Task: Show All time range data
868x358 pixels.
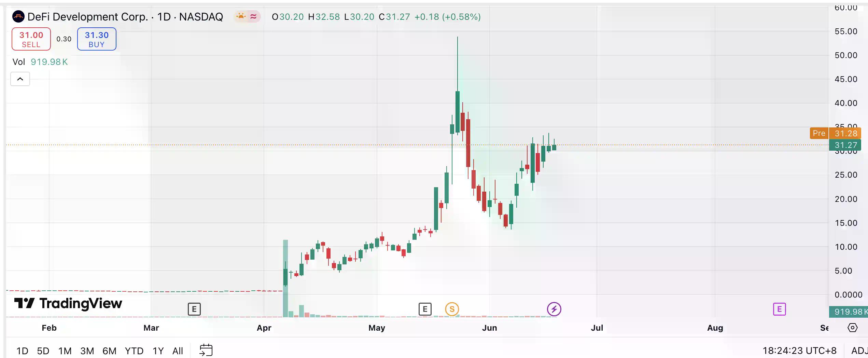Action: point(178,351)
